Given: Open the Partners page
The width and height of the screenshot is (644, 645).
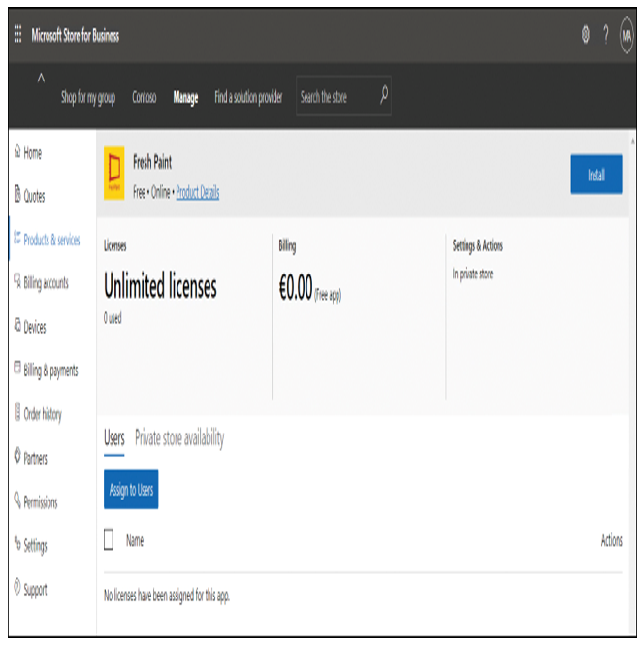Looking at the screenshot, I should coord(35,458).
